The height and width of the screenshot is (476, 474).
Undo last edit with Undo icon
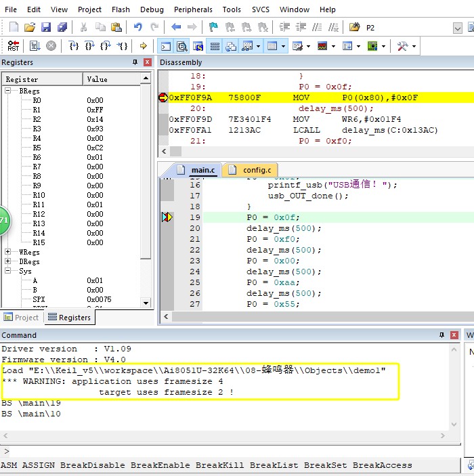[x=138, y=27]
